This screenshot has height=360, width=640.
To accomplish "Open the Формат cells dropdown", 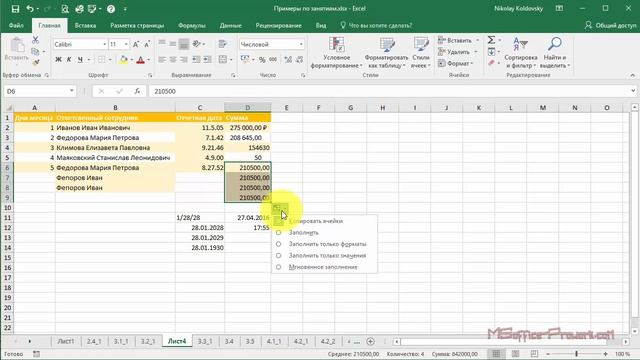I will tap(456, 63).
